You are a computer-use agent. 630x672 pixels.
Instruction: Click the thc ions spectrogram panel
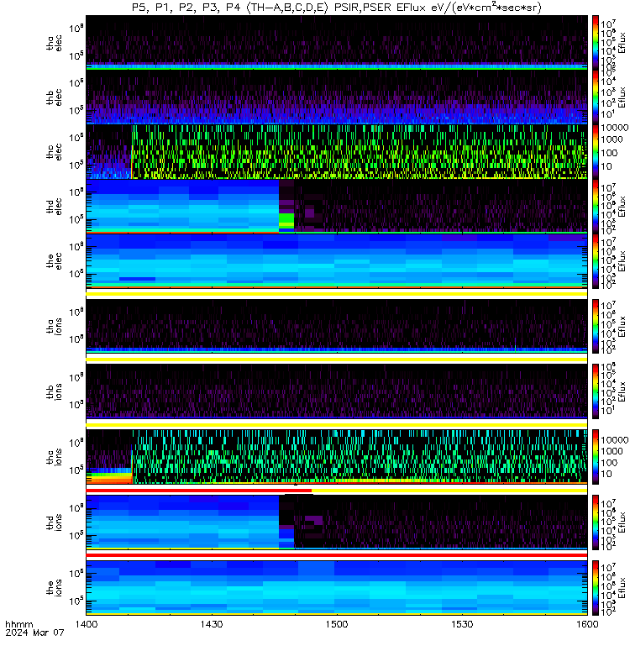click(337, 457)
